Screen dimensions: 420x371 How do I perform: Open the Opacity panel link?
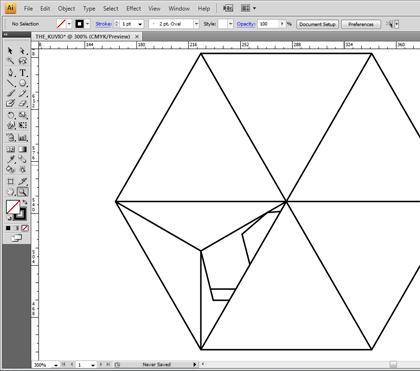pos(246,24)
